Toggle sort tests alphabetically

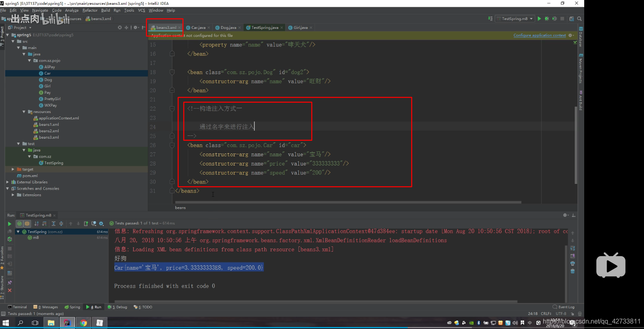coord(37,224)
